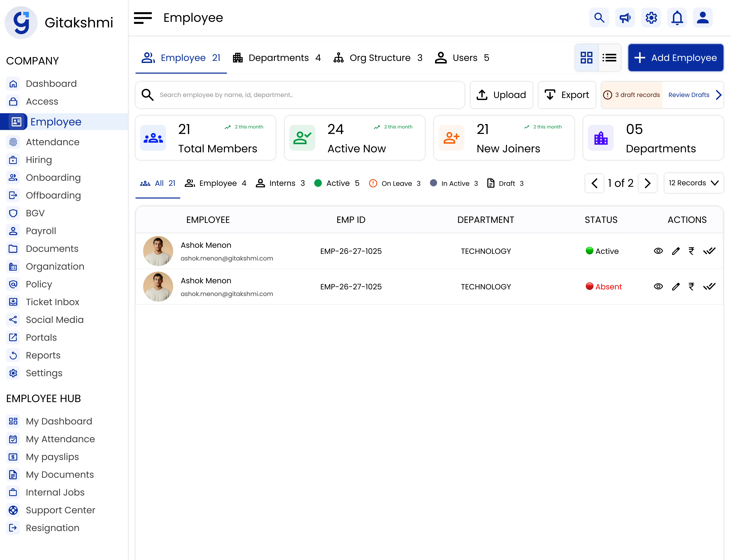The image size is (731, 560).
Task: Filter by Interns
Action: [x=280, y=183]
